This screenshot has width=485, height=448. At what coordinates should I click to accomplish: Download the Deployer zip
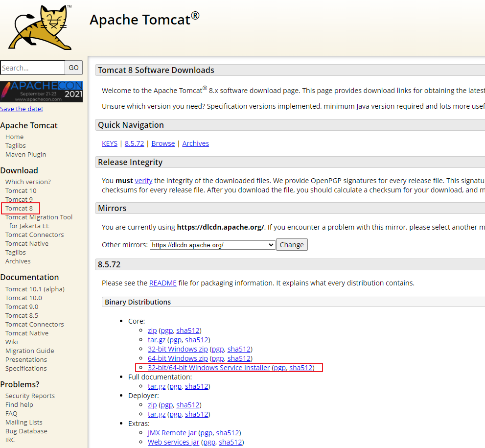[152, 405]
